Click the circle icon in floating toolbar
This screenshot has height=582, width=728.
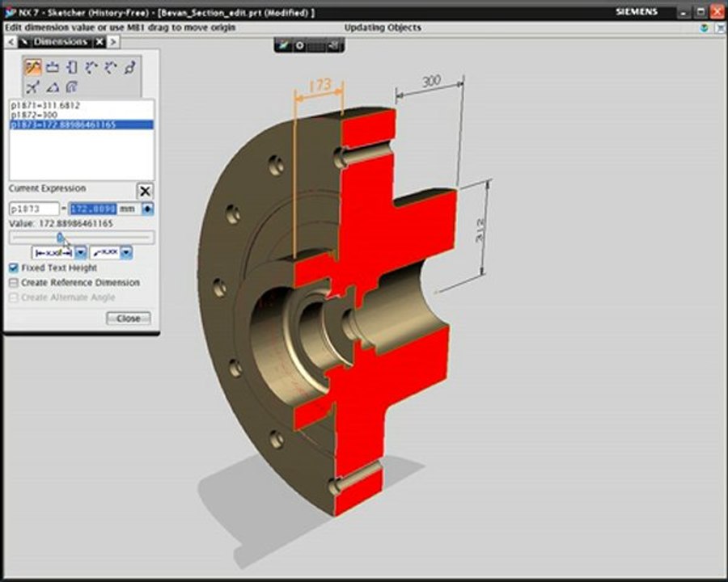(300, 45)
